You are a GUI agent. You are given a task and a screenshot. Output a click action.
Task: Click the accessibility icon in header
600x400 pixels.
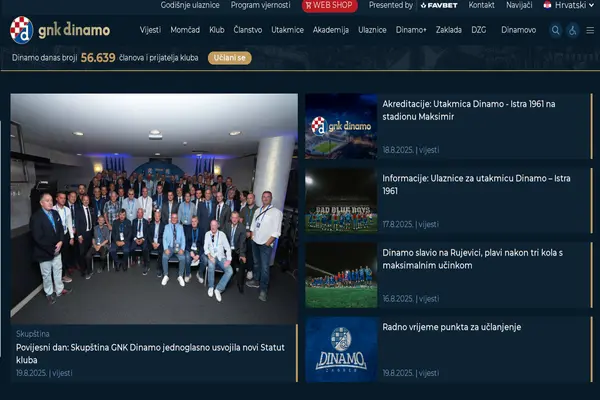573,30
